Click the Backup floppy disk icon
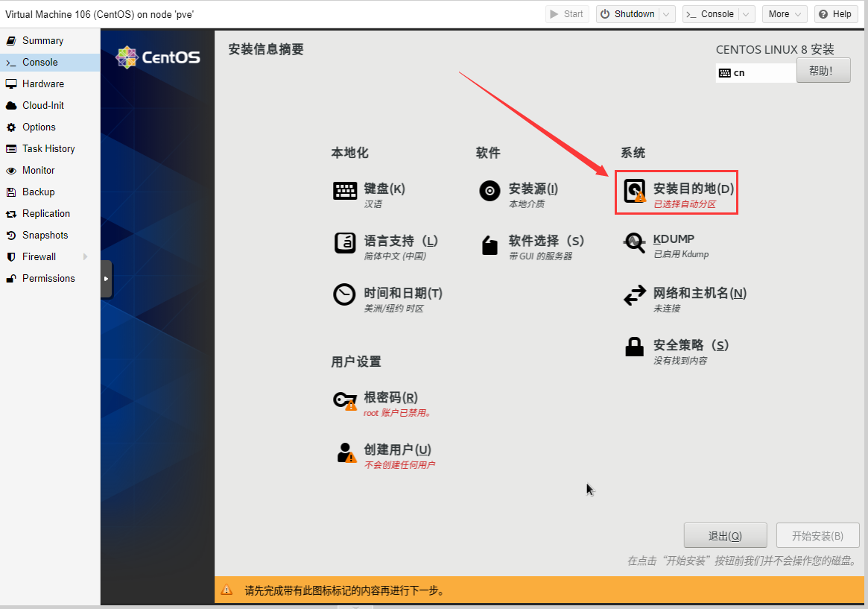Viewport: 868px width, 609px height. [x=11, y=192]
